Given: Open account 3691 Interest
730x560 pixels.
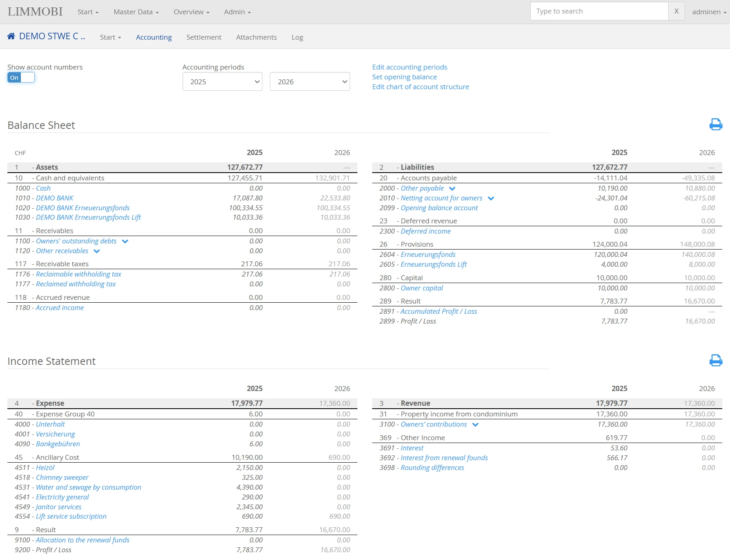Looking at the screenshot, I should [412, 448].
